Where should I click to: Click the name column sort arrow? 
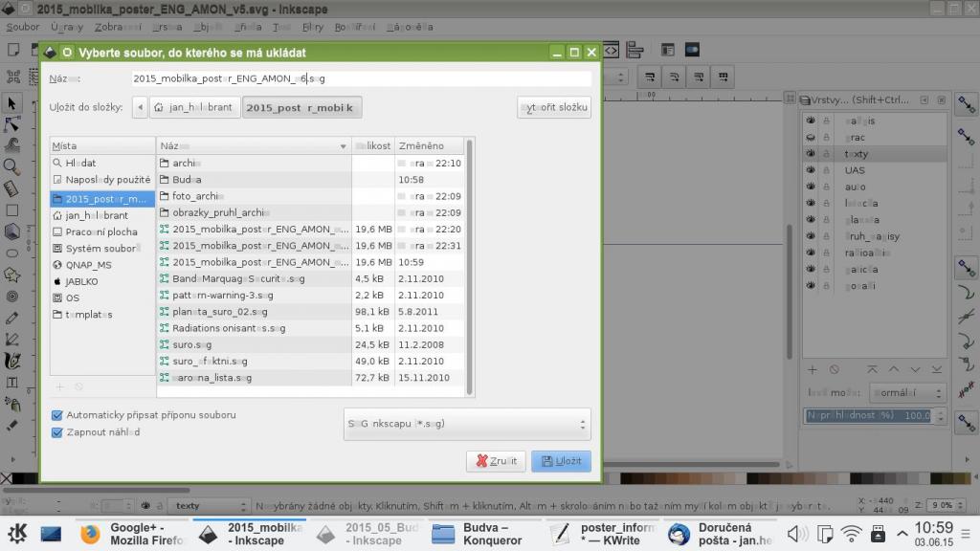coord(343,146)
